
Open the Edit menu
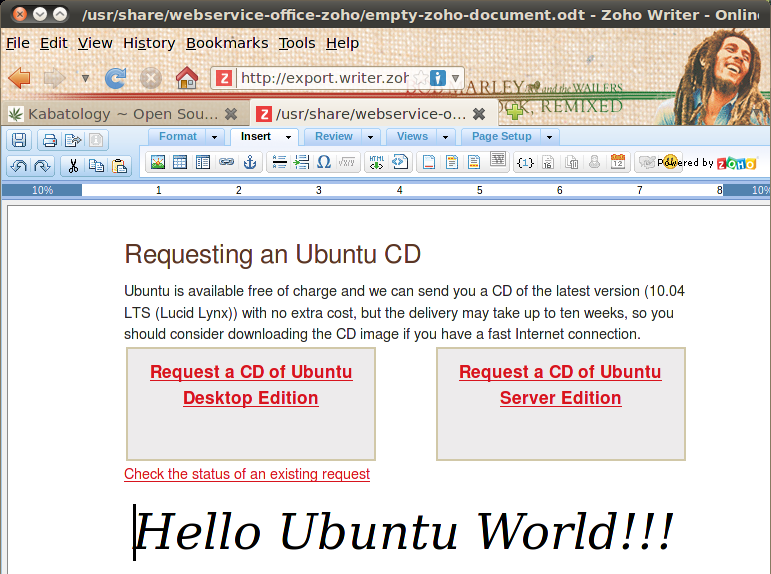[x=54, y=43]
